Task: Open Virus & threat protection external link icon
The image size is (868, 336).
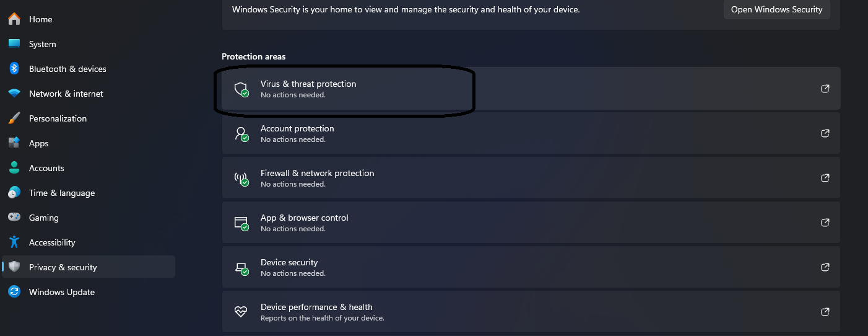Action: (825, 89)
